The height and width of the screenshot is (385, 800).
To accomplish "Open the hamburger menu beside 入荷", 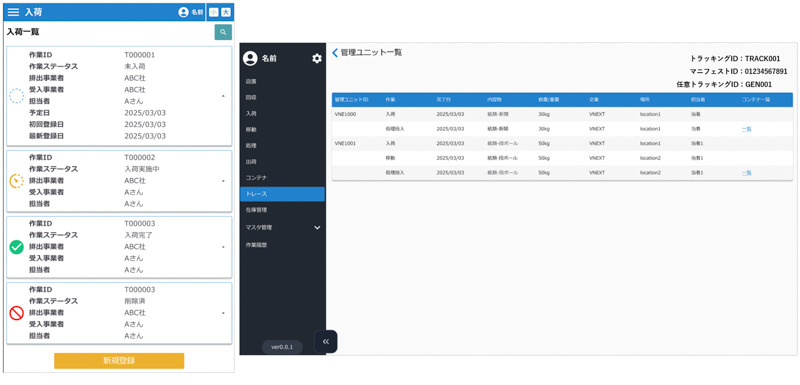I will 14,12.
